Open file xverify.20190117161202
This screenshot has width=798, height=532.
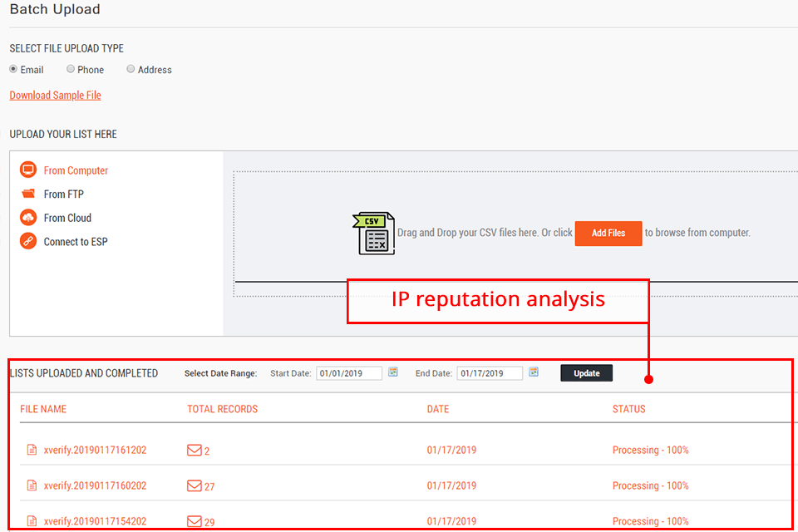coord(95,450)
